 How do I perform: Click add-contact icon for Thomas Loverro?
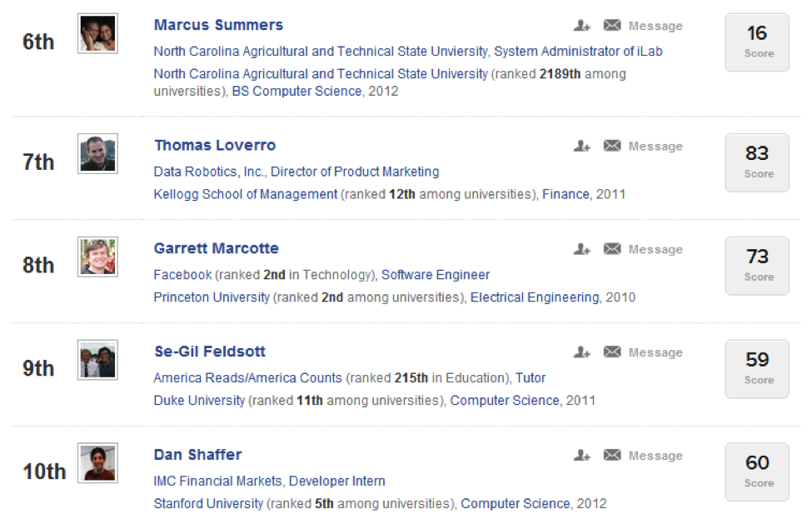tap(582, 146)
